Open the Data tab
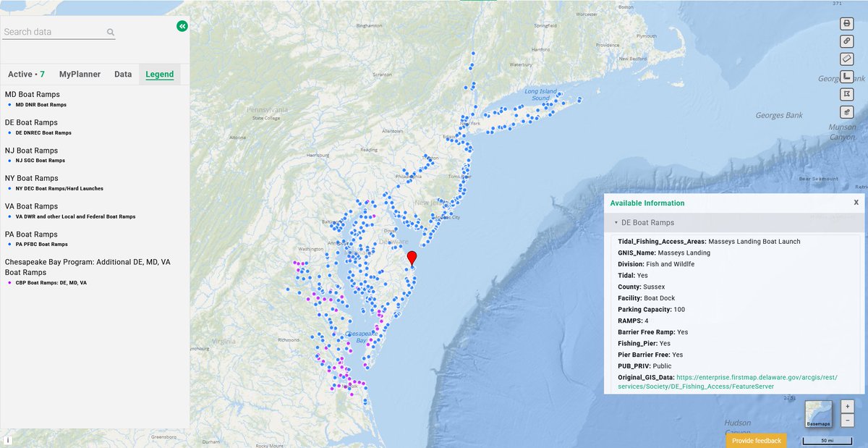The width and height of the screenshot is (868, 448). click(123, 74)
